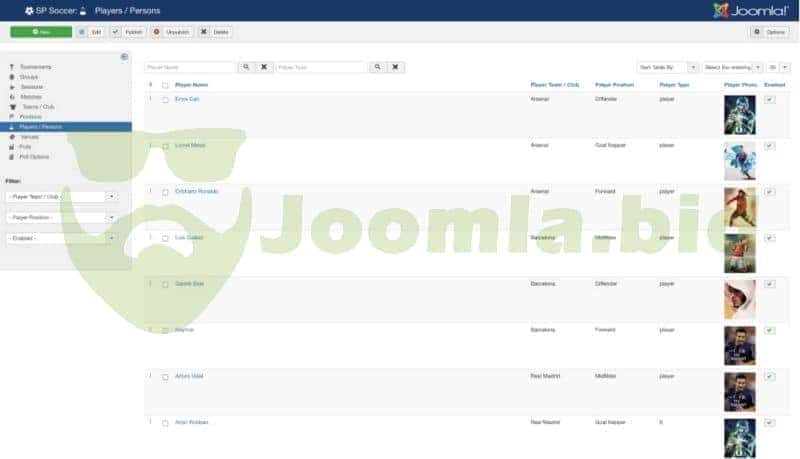The width and height of the screenshot is (800, 459).
Task: Expand the Player Position filter dropdown
Action: click(61, 217)
